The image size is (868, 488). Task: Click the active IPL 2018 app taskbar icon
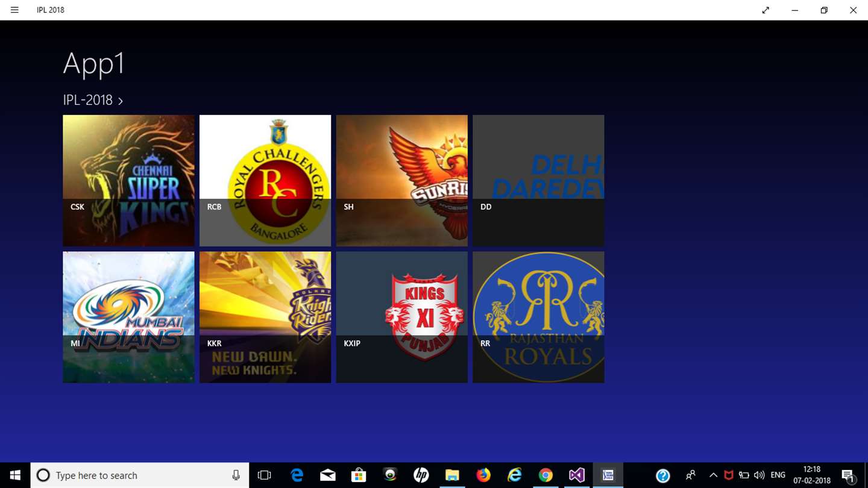pos(608,475)
